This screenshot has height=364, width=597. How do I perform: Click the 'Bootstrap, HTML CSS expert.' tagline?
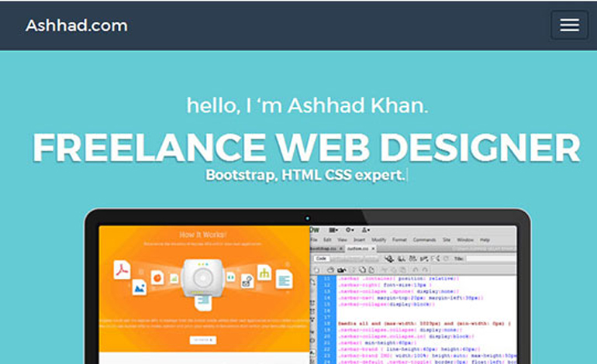tap(305, 175)
